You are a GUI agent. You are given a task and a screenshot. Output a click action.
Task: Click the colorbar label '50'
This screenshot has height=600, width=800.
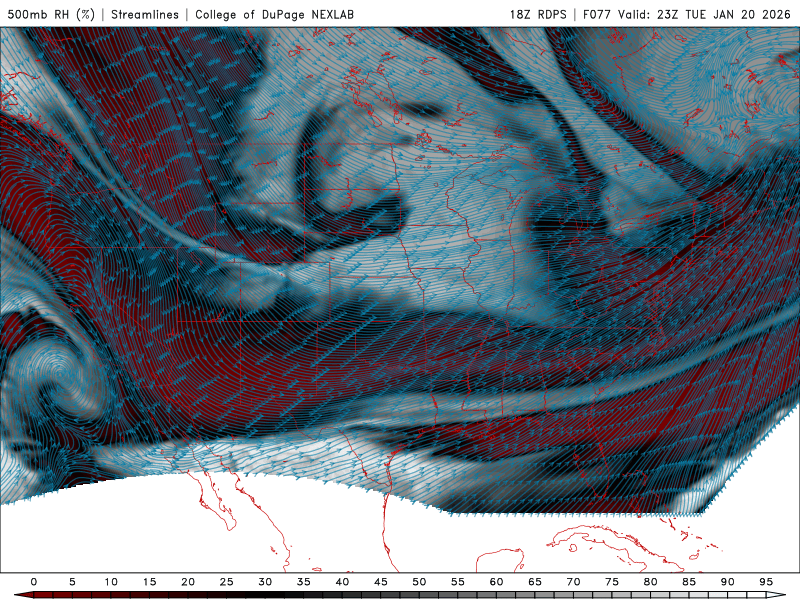(419, 582)
